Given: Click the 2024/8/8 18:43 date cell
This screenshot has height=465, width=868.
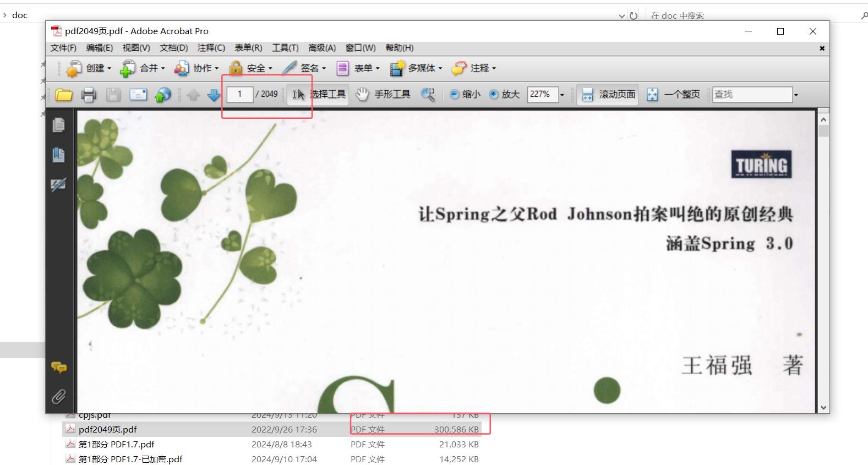Looking at the screenshot, I should click(282, 444).
